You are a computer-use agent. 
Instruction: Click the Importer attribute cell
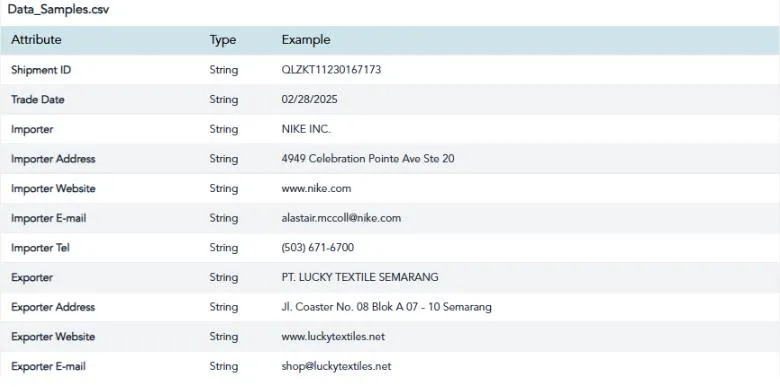(32, 129)
